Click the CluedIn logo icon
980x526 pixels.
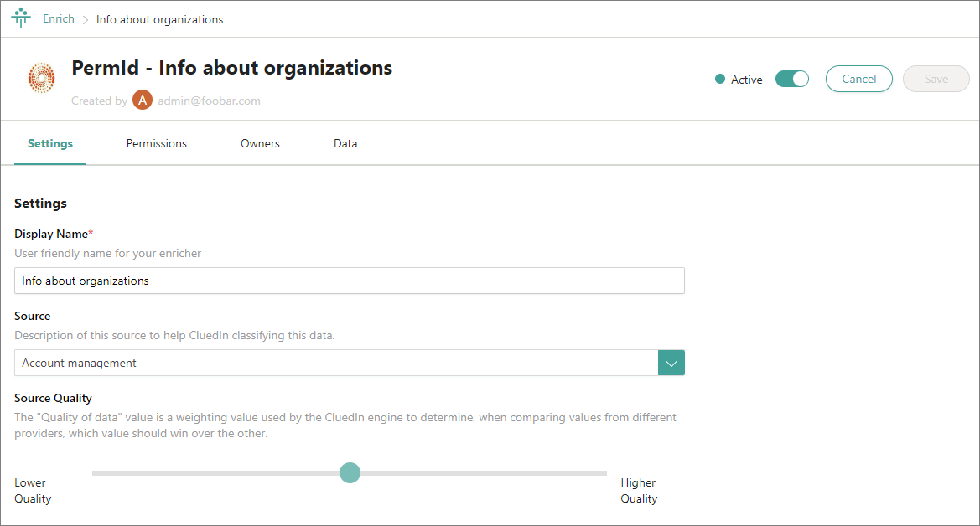pos(21,18)
